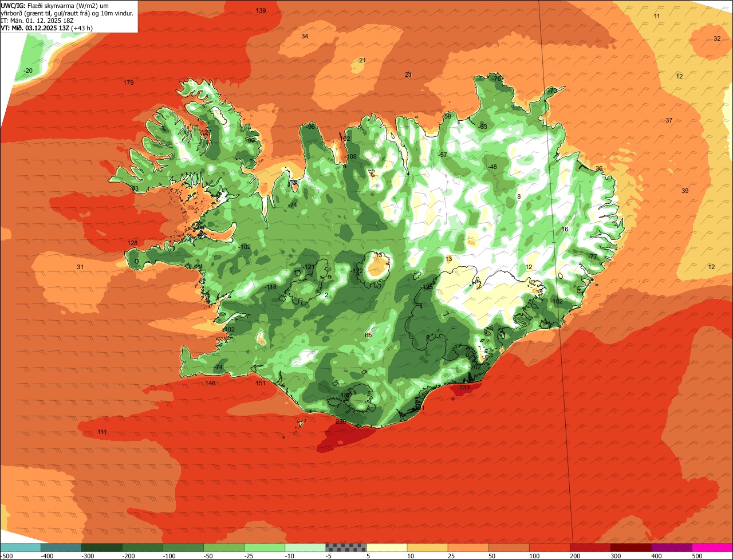This screenshot has height=560, width=733.
Task: Select the ocean value '111' in the southwest
Action: point(102,432)
